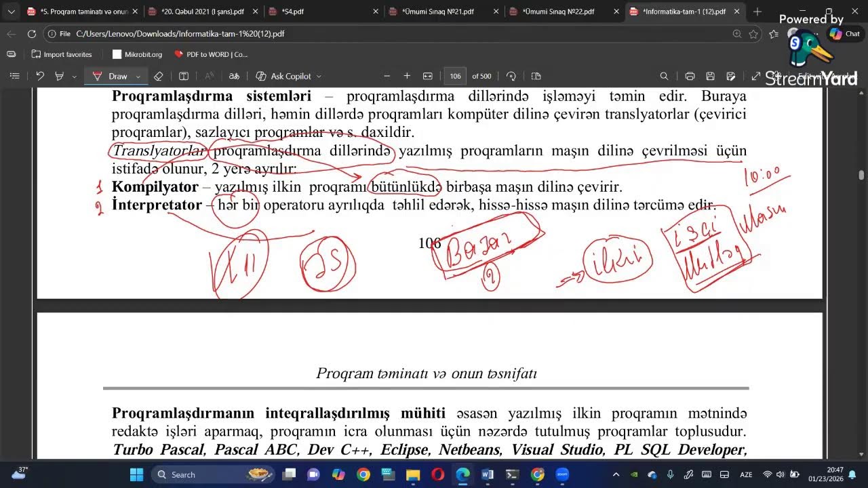Viewport: 868px width, 488px height.
Task: Expand the Ask Copilot dropdown arrow
Action: pos(319,77)
